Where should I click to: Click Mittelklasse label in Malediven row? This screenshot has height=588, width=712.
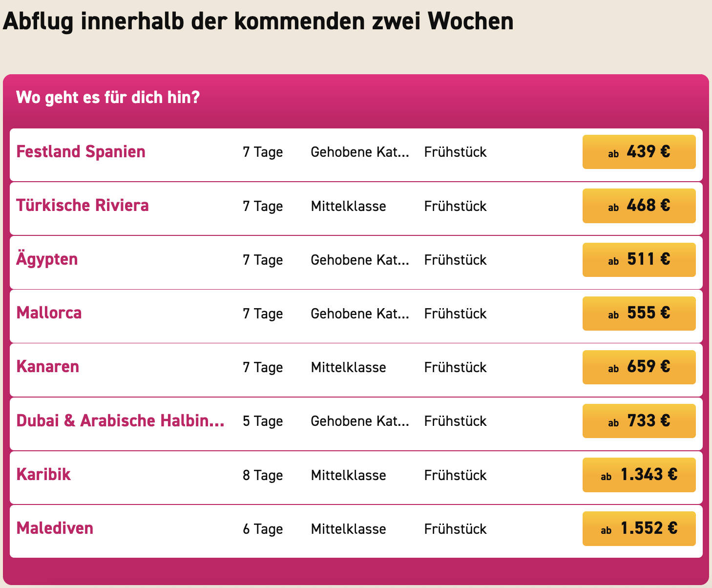pos(348,529)
